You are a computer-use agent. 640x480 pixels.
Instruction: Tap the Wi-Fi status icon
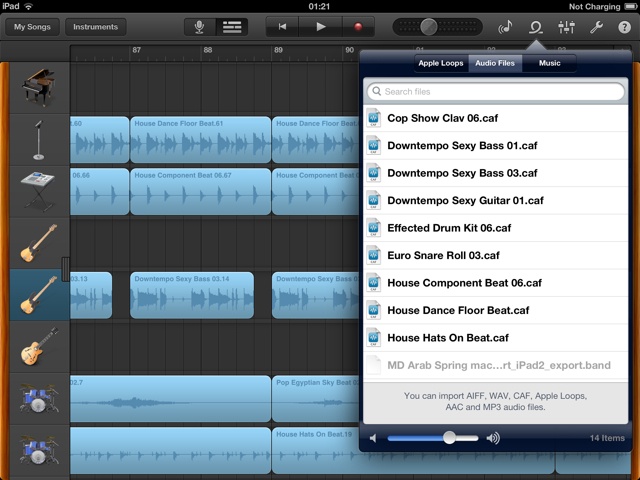28,6
